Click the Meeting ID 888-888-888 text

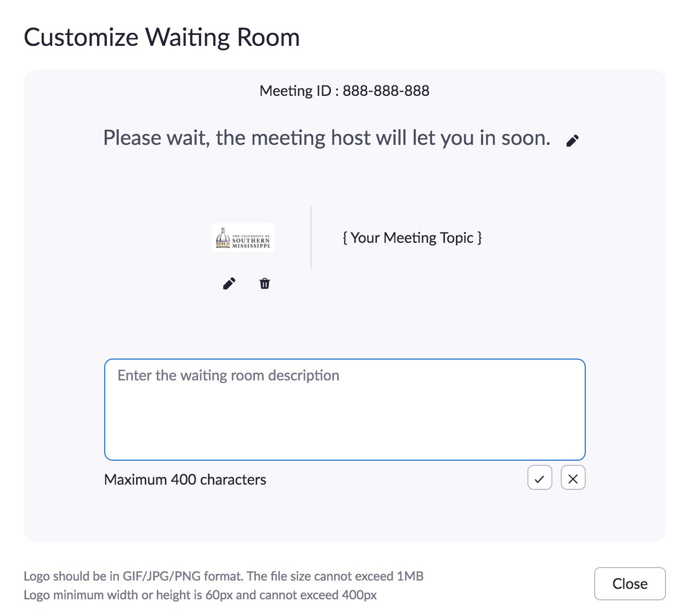344,91
